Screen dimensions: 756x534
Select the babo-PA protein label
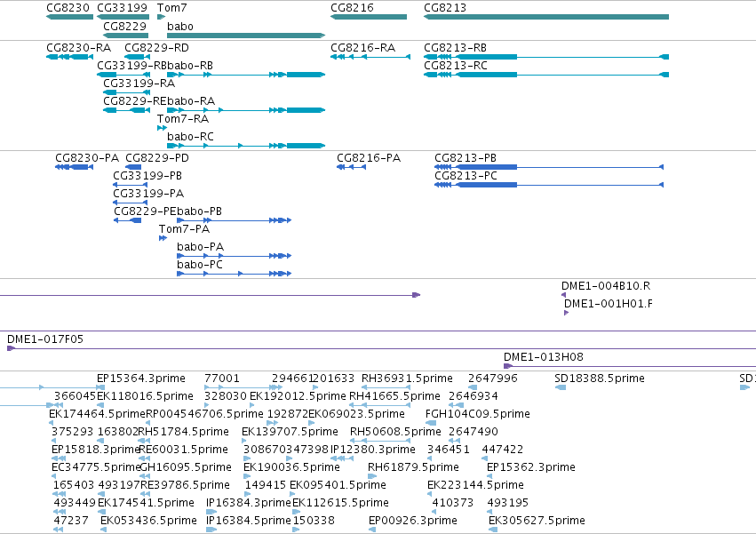pos(201,247)
